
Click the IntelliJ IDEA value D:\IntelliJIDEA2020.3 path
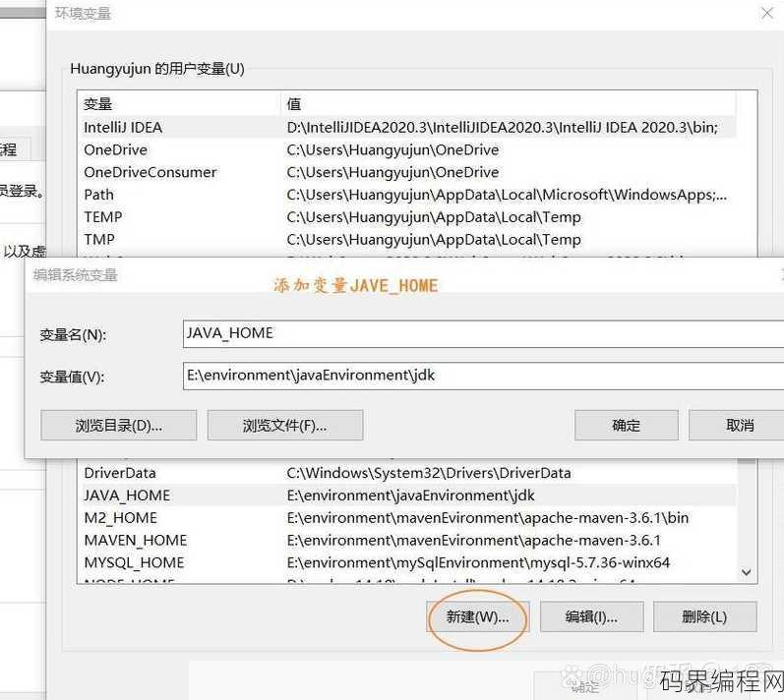coord(502,128)
